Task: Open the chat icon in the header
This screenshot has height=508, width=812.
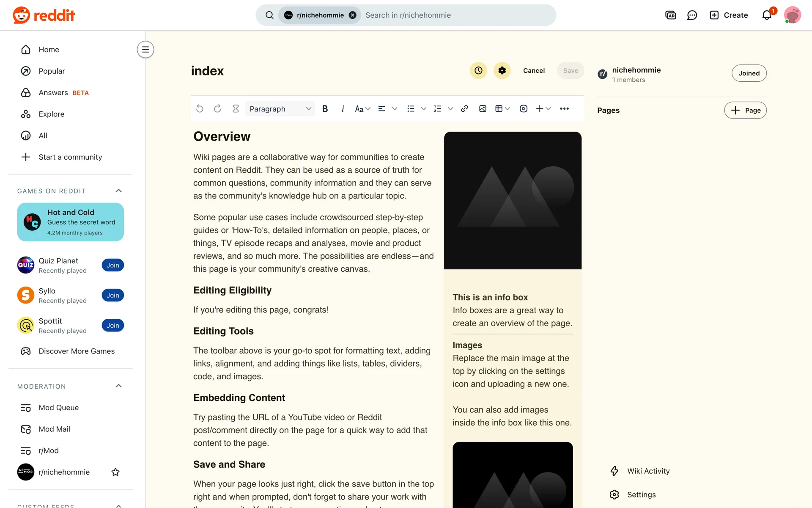Action: coord(692,15)
